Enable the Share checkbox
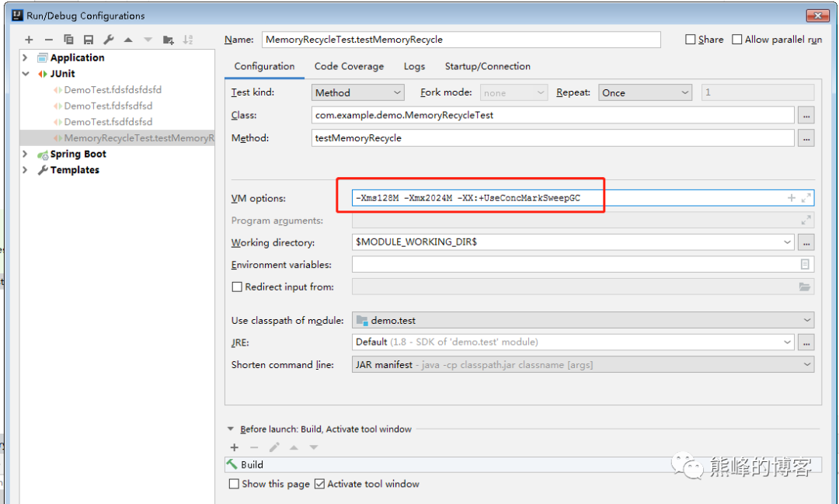This screenshot has width=839, height=504. point(691,40)
